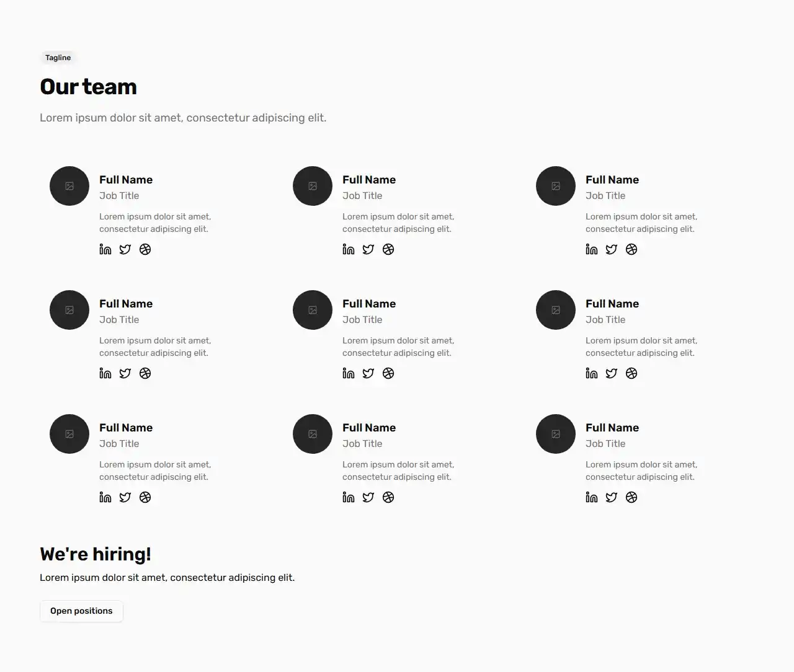This screenshot has height=672, width=794.
Task: Click Dribbble icon of top-right team member
Action: coord(631,249)
